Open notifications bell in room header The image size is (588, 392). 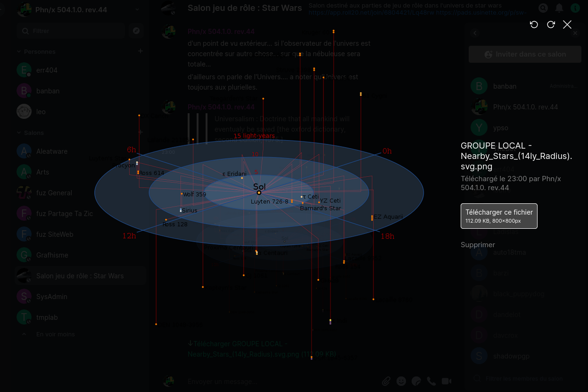[x=559, y=8]
